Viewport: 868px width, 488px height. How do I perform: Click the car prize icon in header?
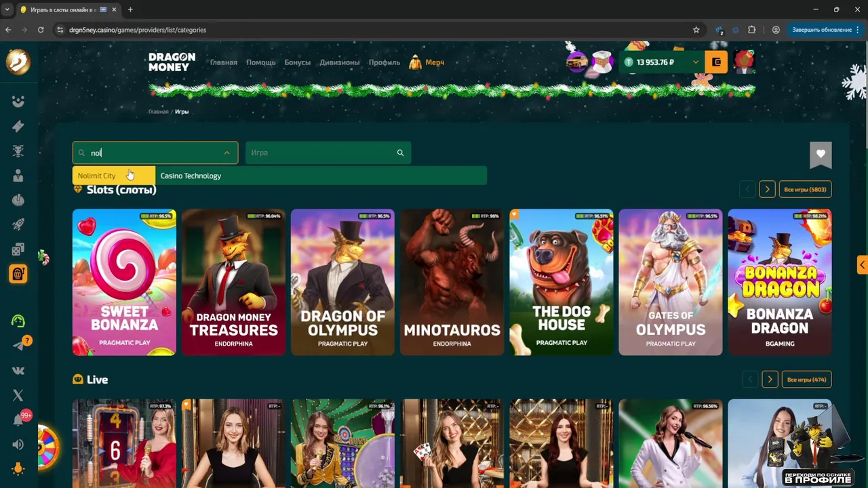[577, 62]
